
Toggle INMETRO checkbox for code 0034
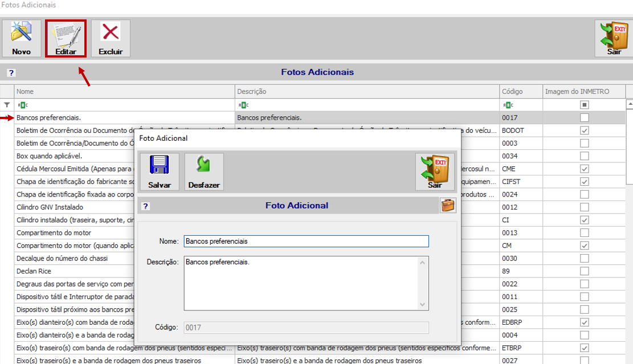pyautogui.click(x=584, y=156)
